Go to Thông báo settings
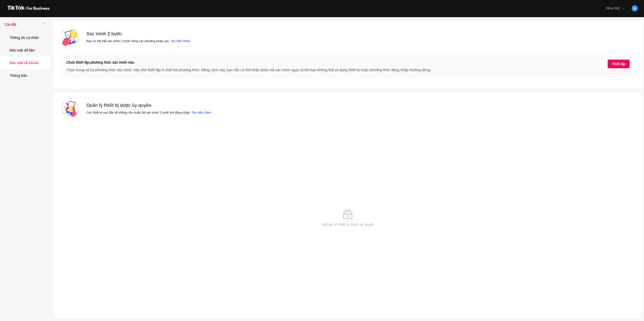The width and height of the screenshot is (644, 321). (x=18, y=76)
